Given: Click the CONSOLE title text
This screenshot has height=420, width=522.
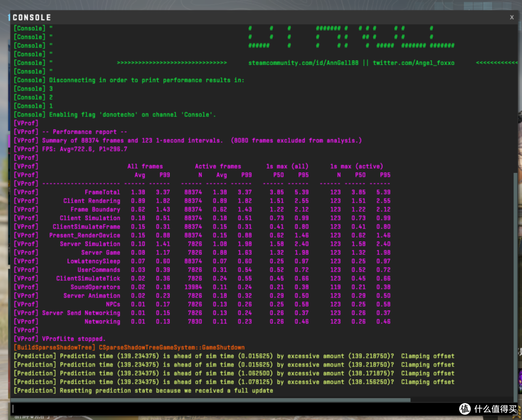Looking at the screenshot, I should 31,17.
